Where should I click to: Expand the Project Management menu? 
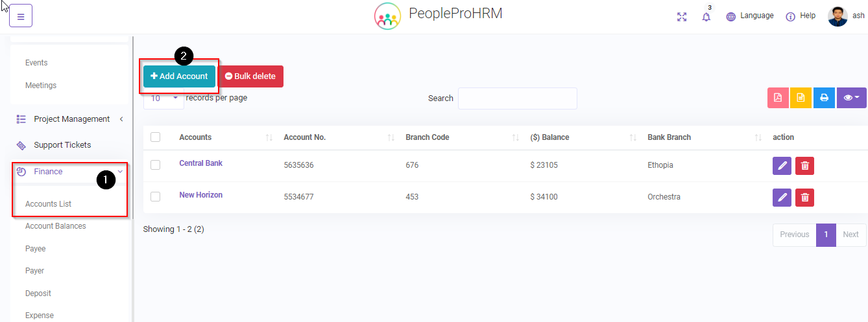coord(71,119)
